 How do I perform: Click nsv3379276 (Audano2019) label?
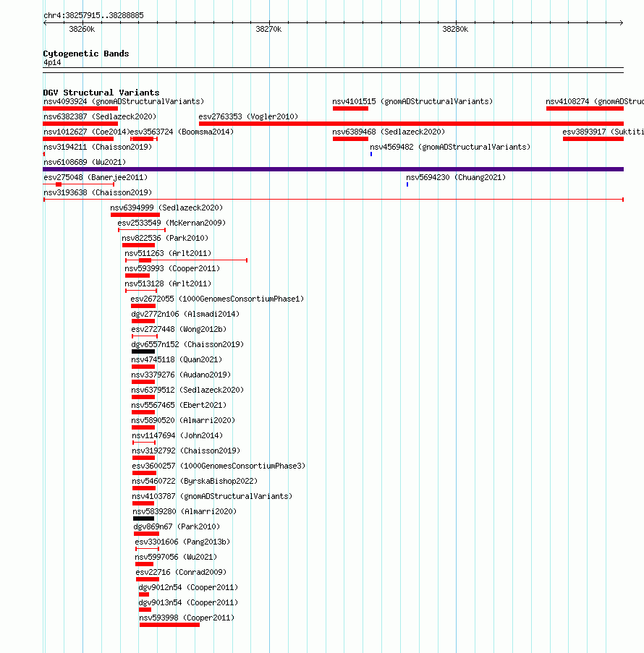pos(181,375)
